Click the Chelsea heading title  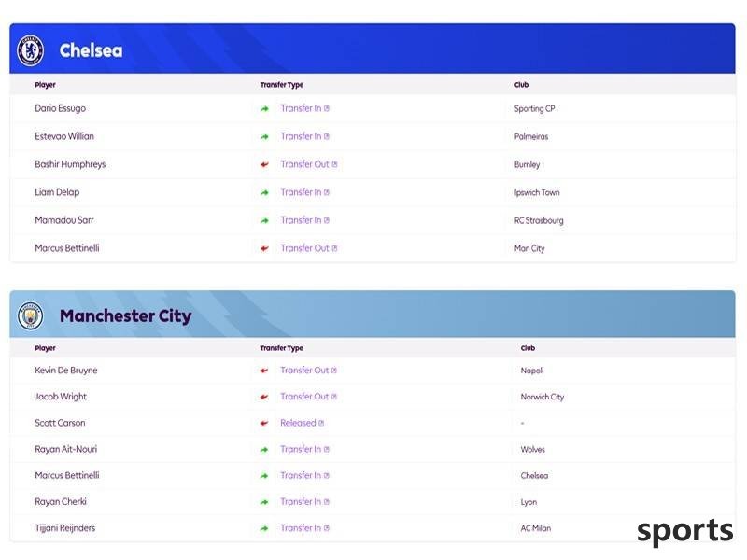point(91,50)
